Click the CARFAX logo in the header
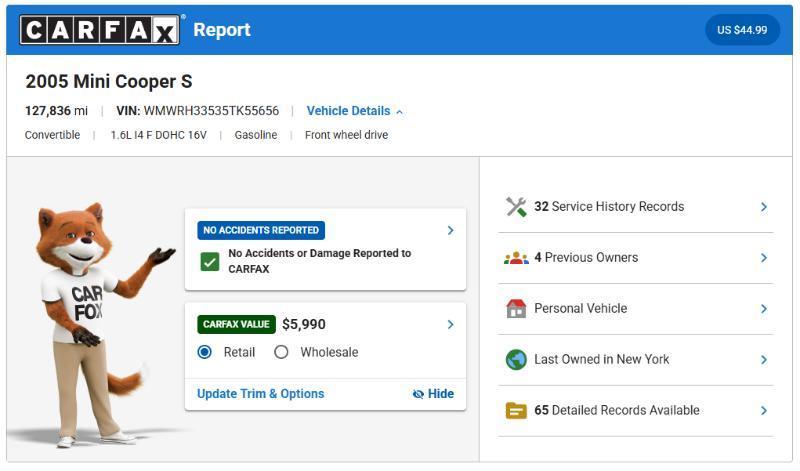Screen dimensions: 800x471 click(x=99, y=30)
